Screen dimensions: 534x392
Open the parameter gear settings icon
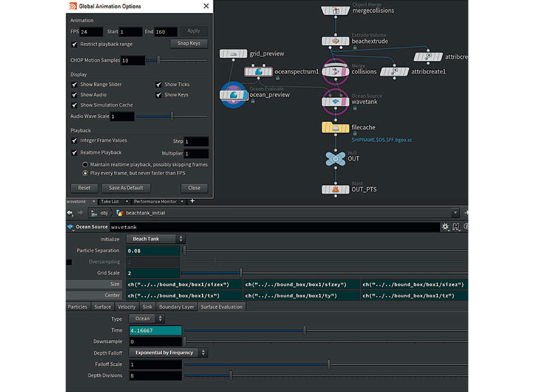coord(445,227)
